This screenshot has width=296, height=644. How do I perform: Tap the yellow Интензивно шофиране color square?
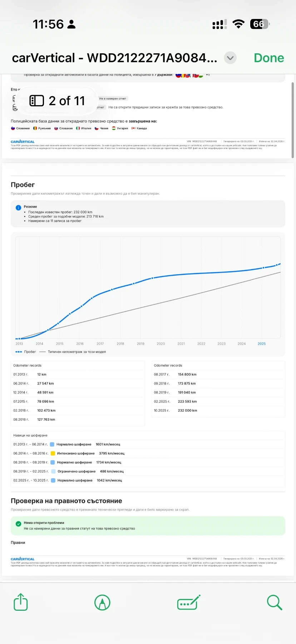(53, 453)
